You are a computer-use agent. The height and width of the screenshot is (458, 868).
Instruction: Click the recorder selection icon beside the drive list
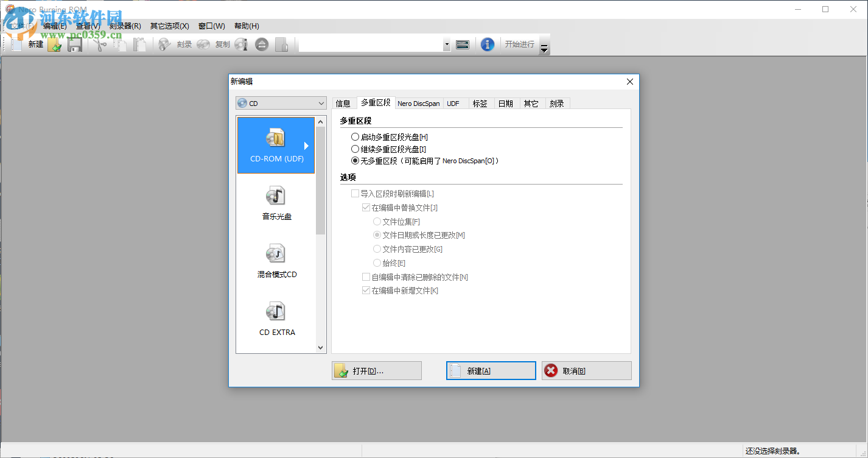463,44
